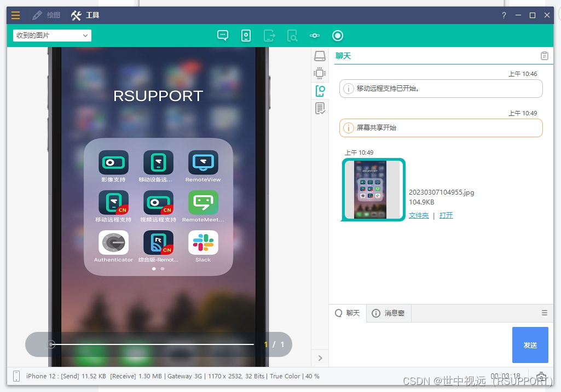The width and height of the screenshot is (561, 392).
Task: Click the Authenticator app icon on phone
Action: (113, 243)
